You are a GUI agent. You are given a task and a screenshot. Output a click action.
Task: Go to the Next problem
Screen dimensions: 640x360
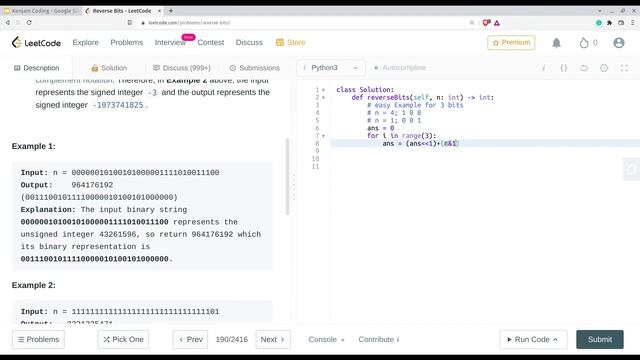[273, 340]
